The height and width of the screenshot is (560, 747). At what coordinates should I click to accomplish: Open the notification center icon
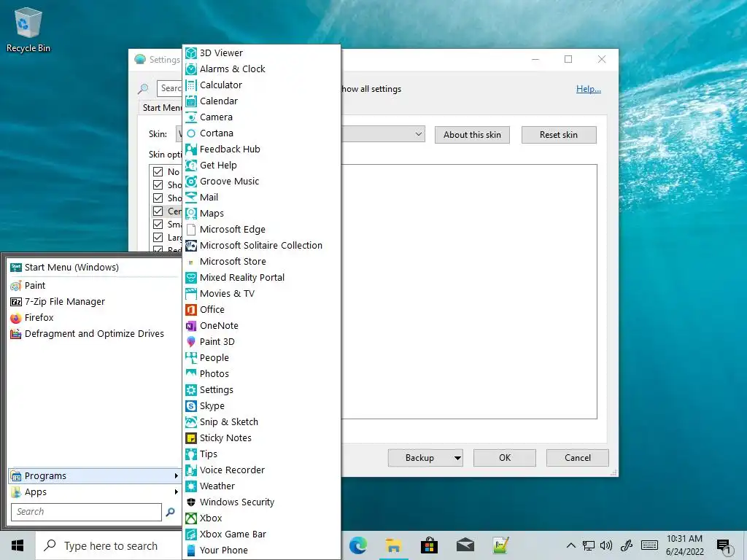coord(724,546)
